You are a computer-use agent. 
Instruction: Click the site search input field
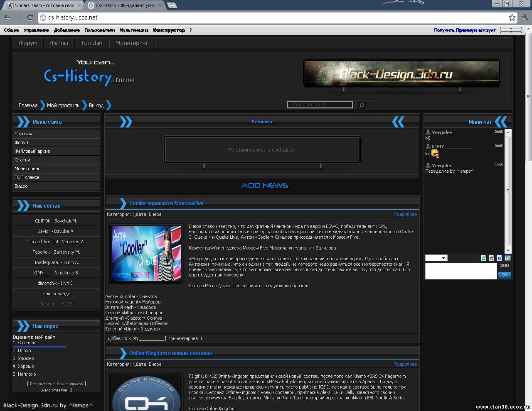tap(320, 105)
